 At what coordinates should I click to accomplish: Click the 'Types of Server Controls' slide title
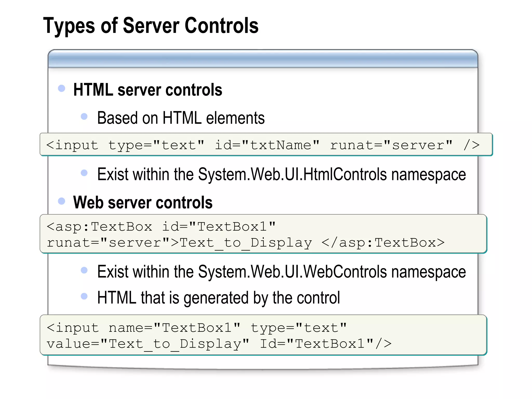coord(151,26)
